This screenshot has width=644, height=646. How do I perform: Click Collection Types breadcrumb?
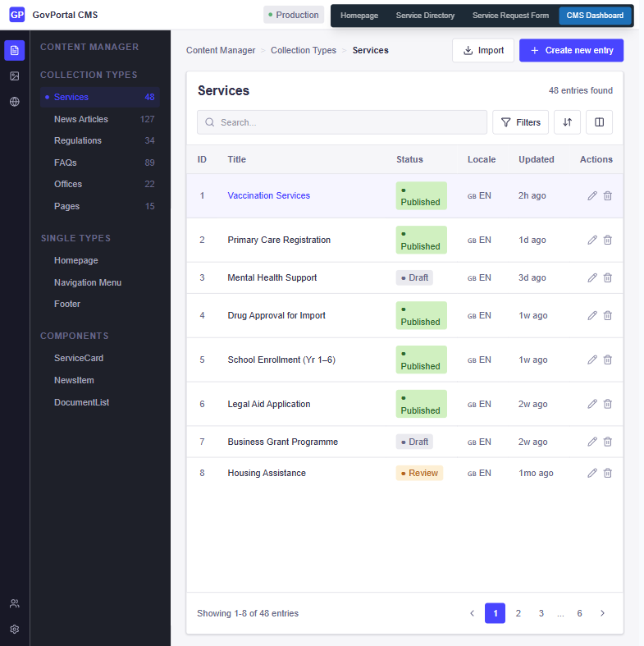tap(303, 50)
